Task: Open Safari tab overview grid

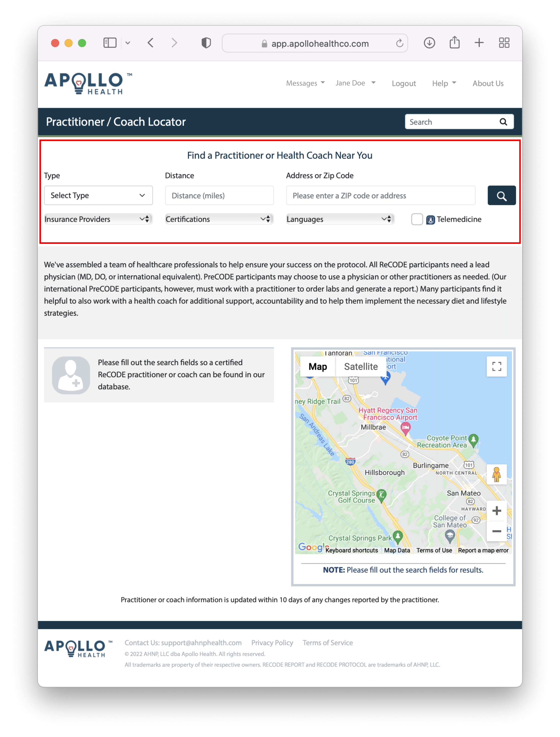Action: click(504, 43)
